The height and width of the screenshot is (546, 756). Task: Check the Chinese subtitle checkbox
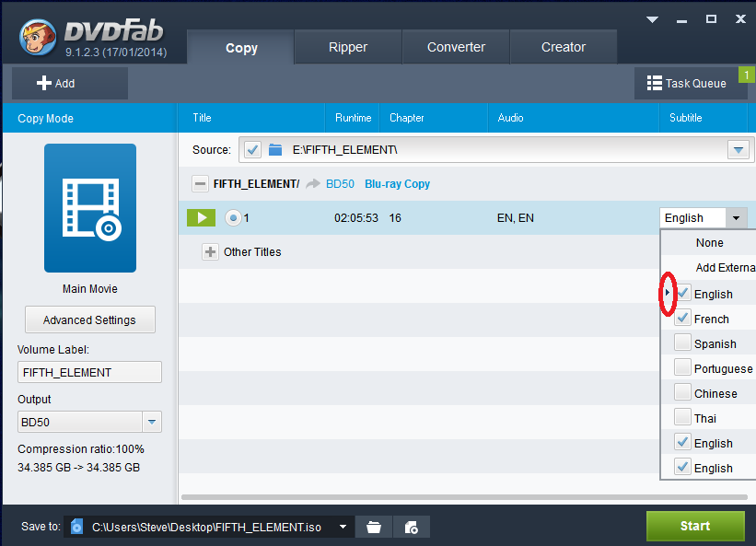point(682,392)
